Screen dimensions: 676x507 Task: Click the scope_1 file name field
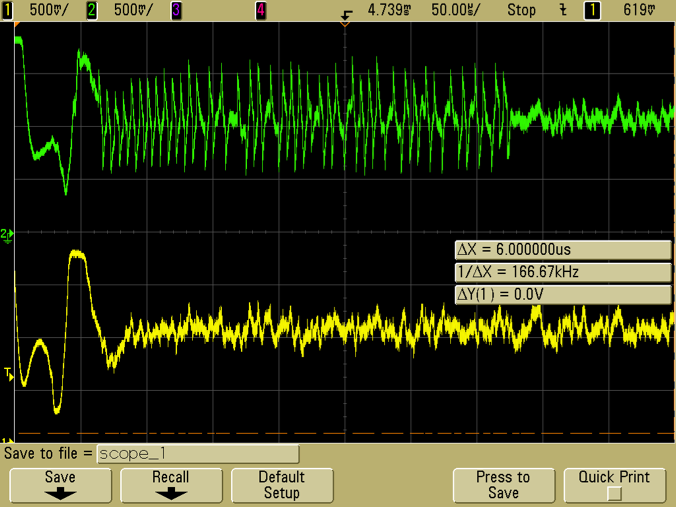(198, 454)
